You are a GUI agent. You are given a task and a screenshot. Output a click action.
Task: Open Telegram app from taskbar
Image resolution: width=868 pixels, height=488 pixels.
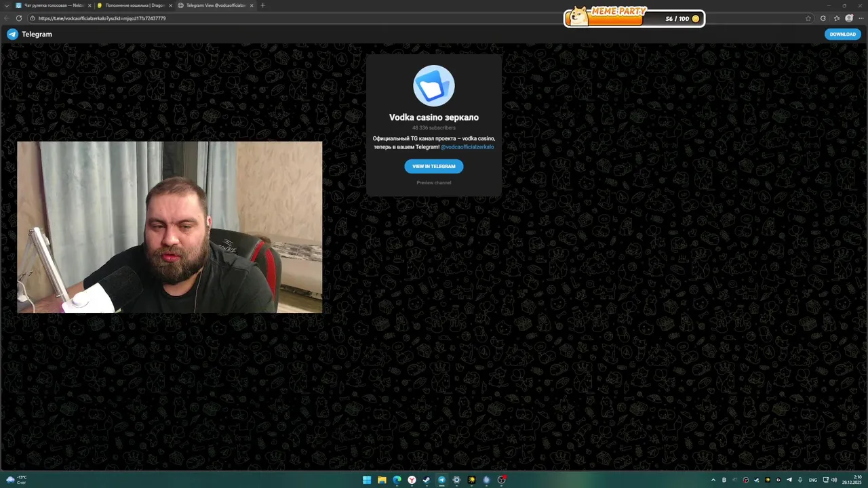pos(441,480)
